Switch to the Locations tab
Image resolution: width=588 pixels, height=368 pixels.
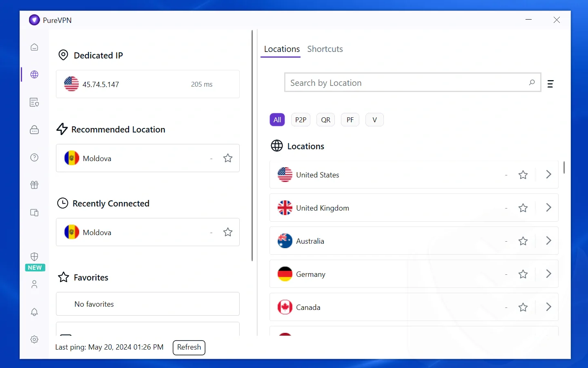(282, 49)
